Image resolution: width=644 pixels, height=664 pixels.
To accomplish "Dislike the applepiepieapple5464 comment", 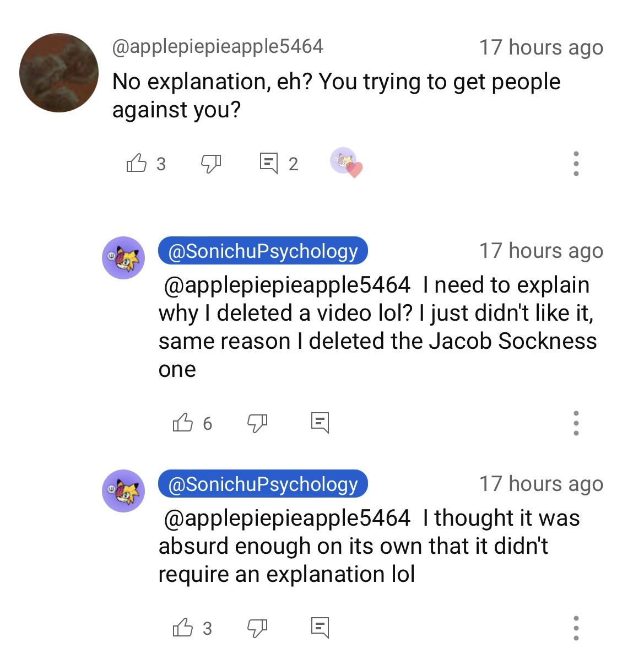I will click(210, 163).
